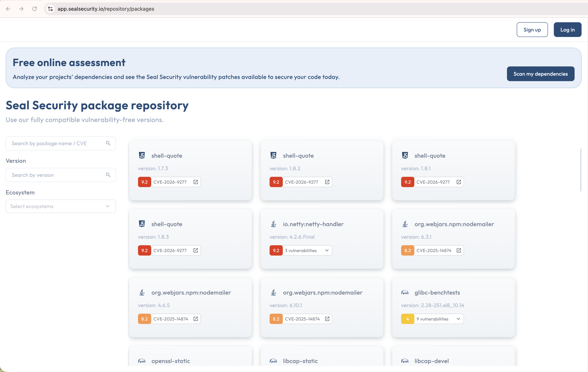Click Scan my dependencies button
The height and width of the screenshot is (372, 588).
tap(541, 74)
